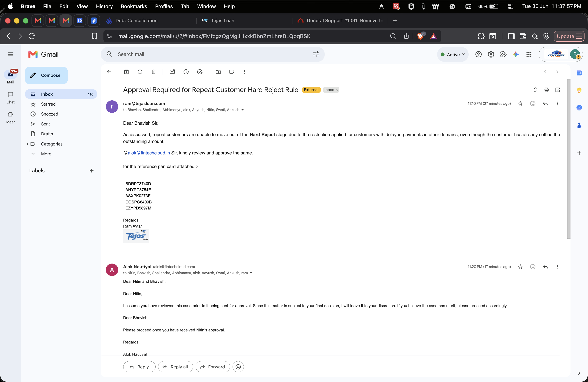Mark the email as unread
The width and height of the screenshot is (588, 382).
pos(172,72)
